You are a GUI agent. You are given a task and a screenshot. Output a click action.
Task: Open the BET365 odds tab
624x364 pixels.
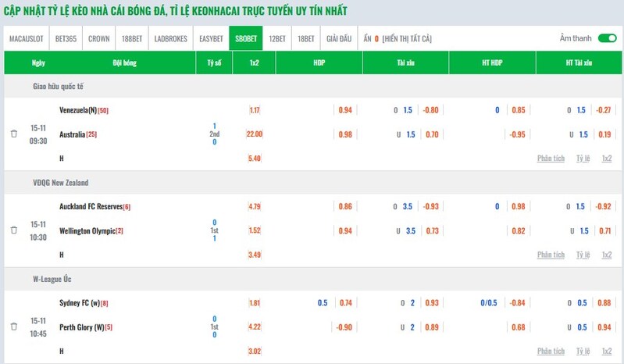(66, 38)
